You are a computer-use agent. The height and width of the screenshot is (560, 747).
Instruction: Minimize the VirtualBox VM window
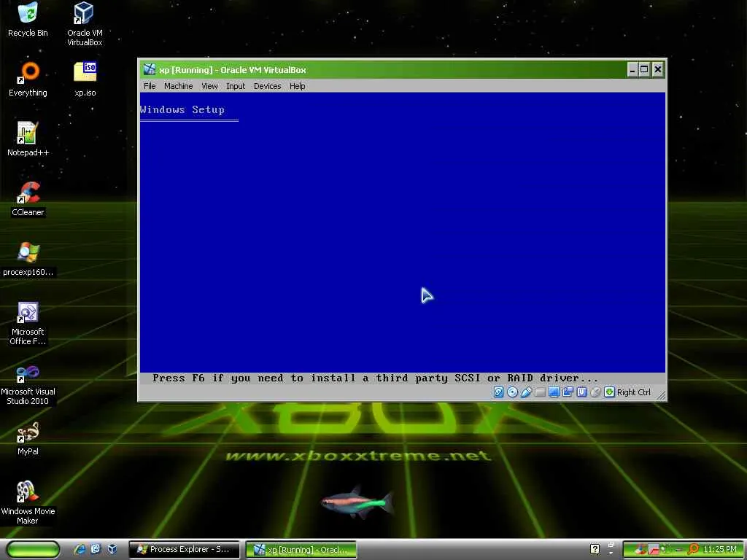tap(632, 69)
